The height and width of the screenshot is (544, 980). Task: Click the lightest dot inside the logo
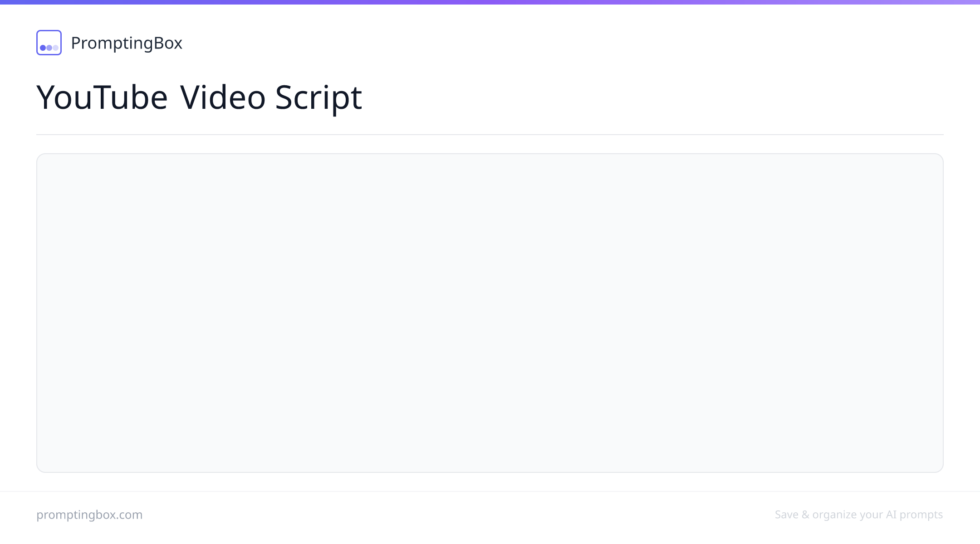[55, 48]
